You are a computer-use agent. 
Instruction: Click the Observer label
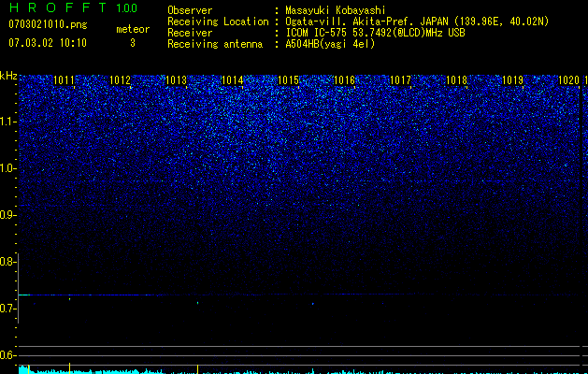(x=190, y=10)
